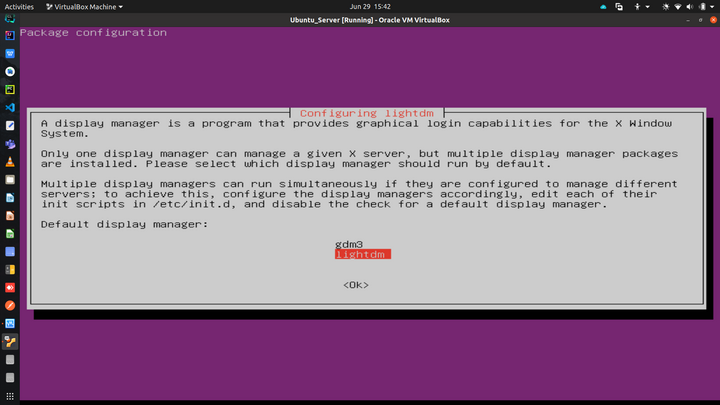Screen dimensions: 720x405
Task: Launch Visual Studio Code from the dock
Action: [10, 107]
